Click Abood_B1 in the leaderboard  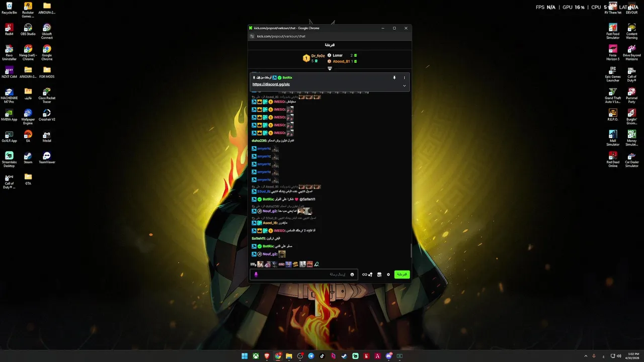pyautogui.click(x=341, y=61)
